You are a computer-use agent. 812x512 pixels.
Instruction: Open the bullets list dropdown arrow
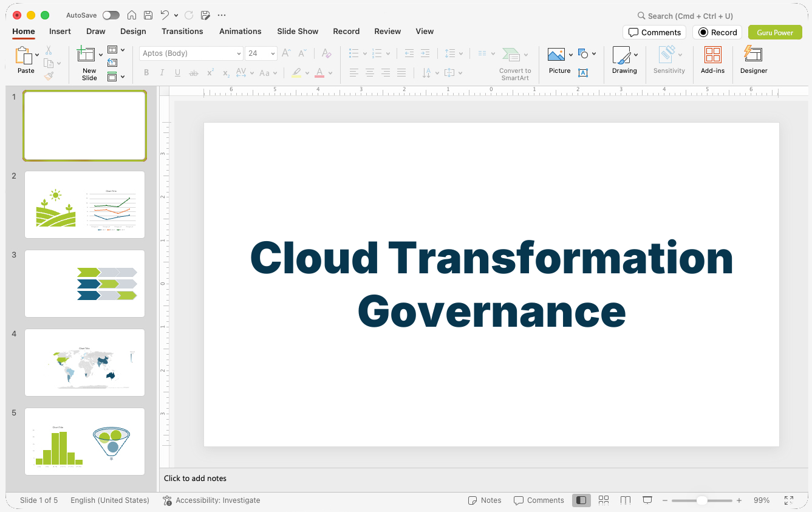pos(364,53)
